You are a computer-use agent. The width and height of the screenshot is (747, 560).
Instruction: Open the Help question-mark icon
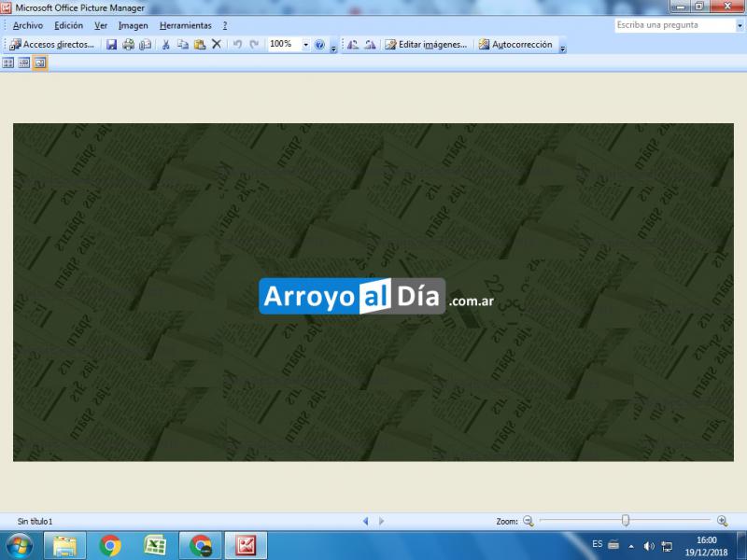pos(319,45)
